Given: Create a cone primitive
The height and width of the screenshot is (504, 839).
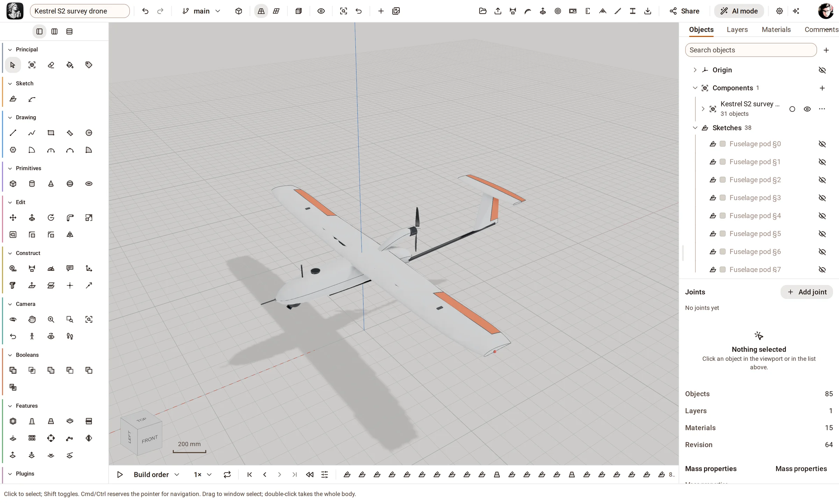Looking at the screenshot, I should [x=51, y=184].
